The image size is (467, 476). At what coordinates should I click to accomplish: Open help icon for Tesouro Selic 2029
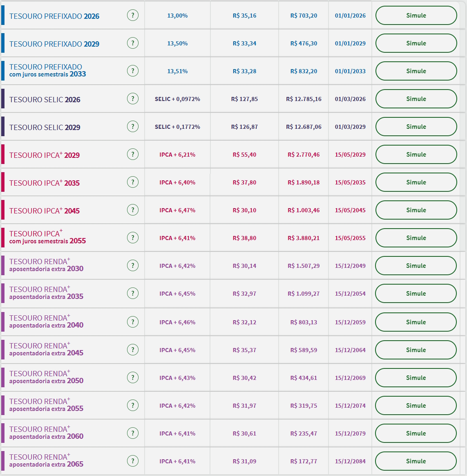click(x=133, y=127)
